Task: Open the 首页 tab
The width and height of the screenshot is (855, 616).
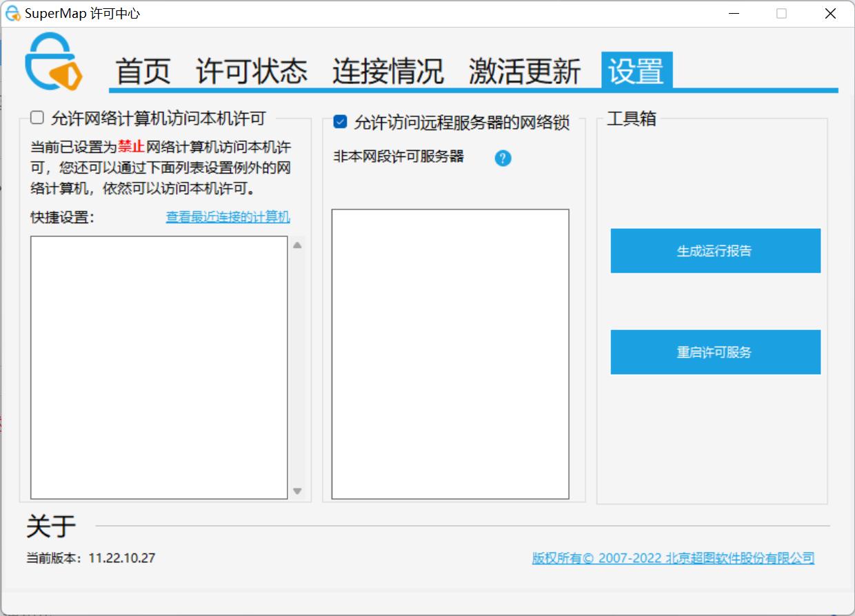Action: tap(143, 71)
